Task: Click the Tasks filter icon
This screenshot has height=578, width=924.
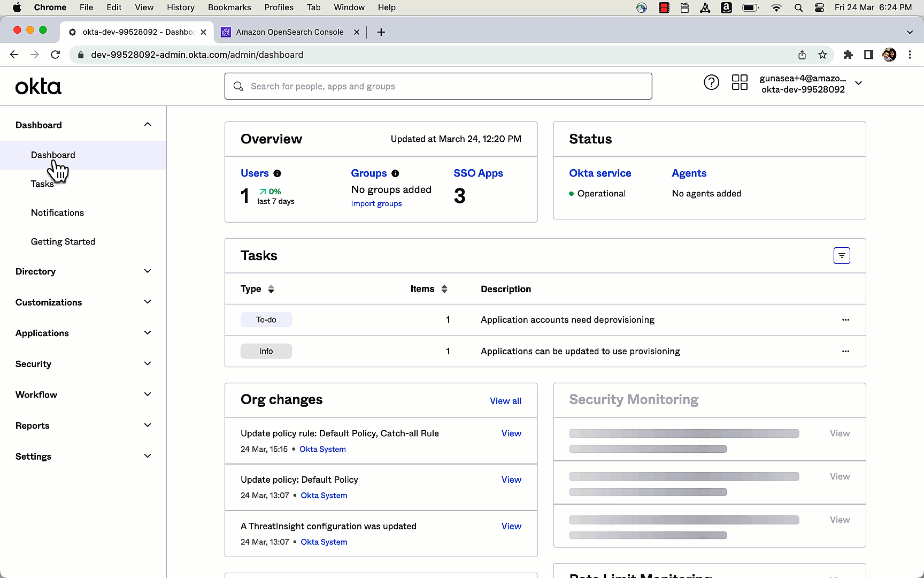Action: (842, 256)
